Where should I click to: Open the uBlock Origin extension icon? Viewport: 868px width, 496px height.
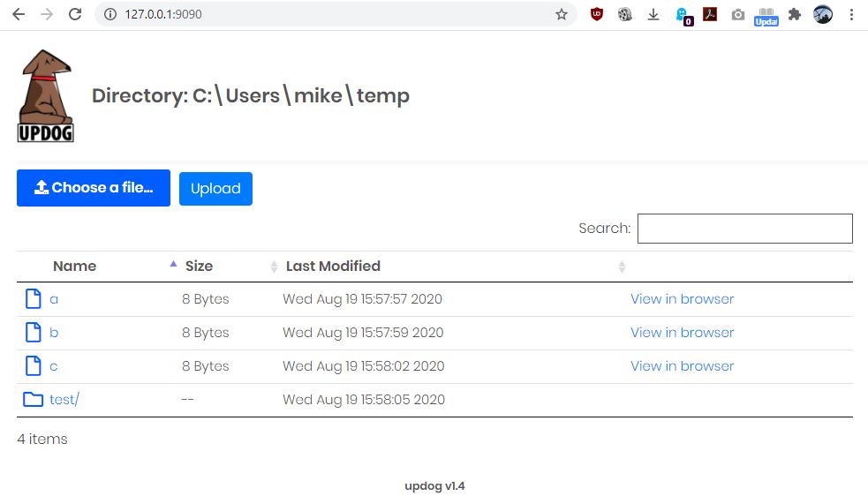[x=596, y=14]
